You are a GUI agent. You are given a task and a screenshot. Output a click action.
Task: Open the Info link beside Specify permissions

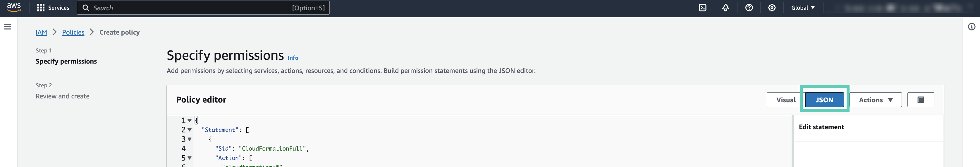[x=293, y=58]
